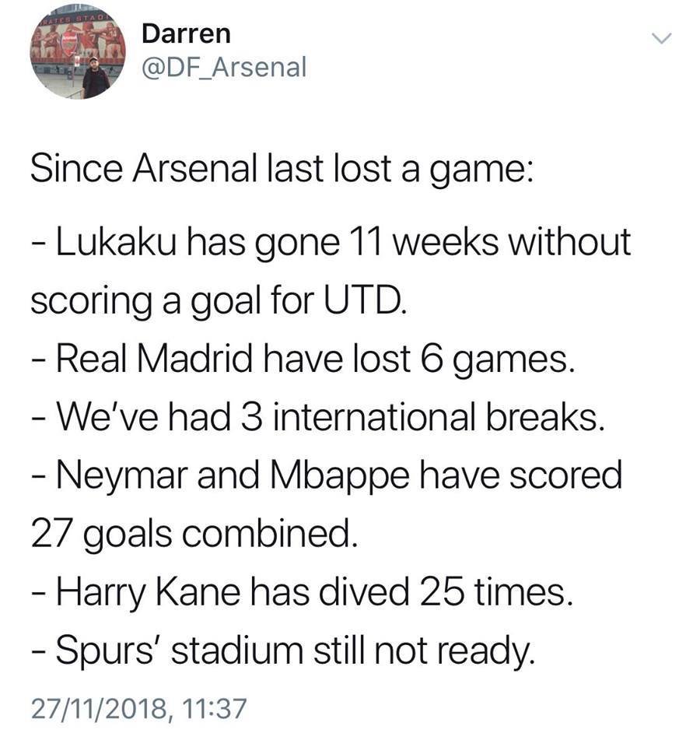Click the tweet timestamp 27/11/2018, 11:37
The width and height of the screenshot is (700, 747).
[138, 708]
